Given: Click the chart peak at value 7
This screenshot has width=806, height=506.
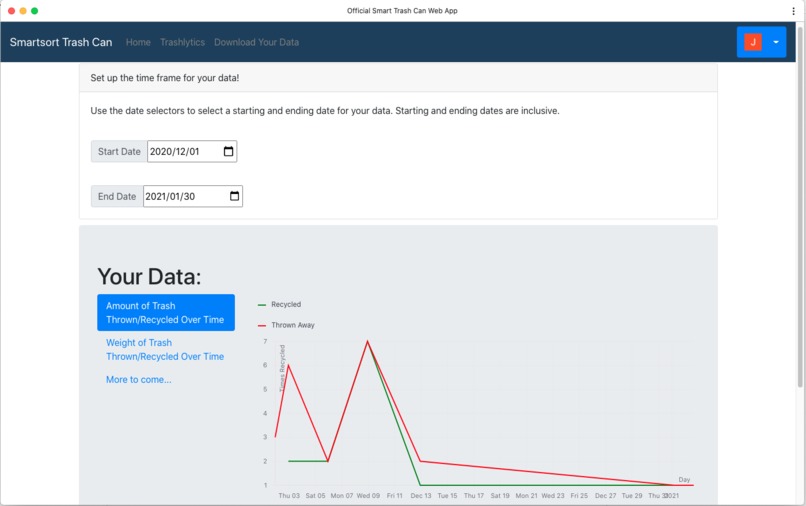Looking at the screenshot, I should pyautogui.click(x=368, y=341).
